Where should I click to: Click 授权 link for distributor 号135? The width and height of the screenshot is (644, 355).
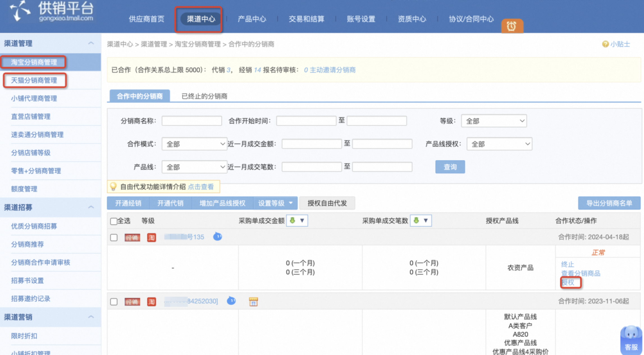[568, 283]
